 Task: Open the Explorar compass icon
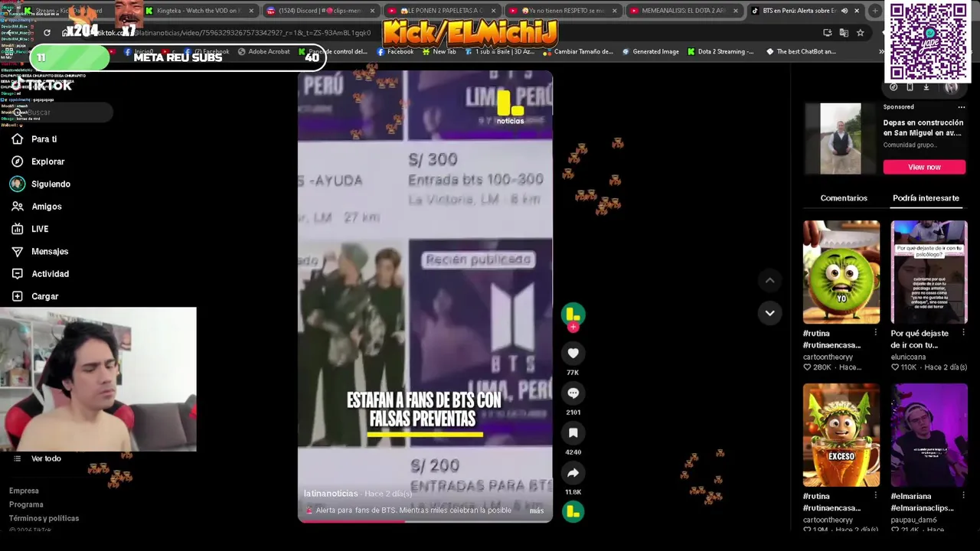[x=18, y=161]
